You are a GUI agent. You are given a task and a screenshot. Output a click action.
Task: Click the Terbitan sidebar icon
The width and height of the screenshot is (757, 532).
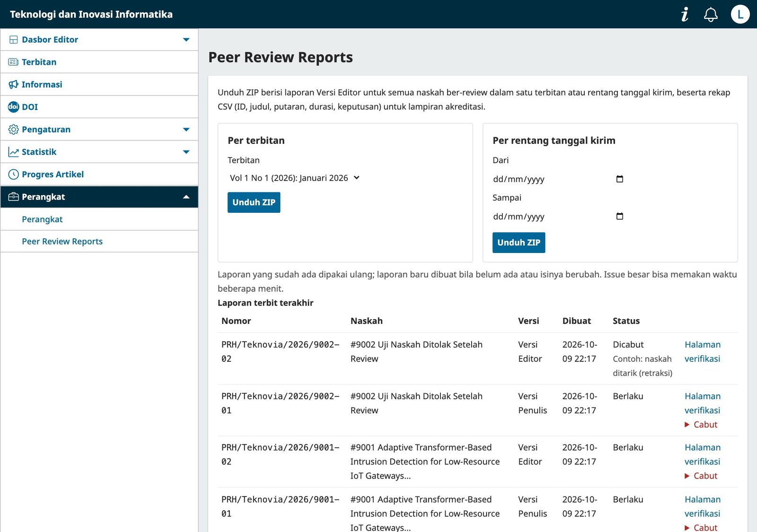coord(14,62)
